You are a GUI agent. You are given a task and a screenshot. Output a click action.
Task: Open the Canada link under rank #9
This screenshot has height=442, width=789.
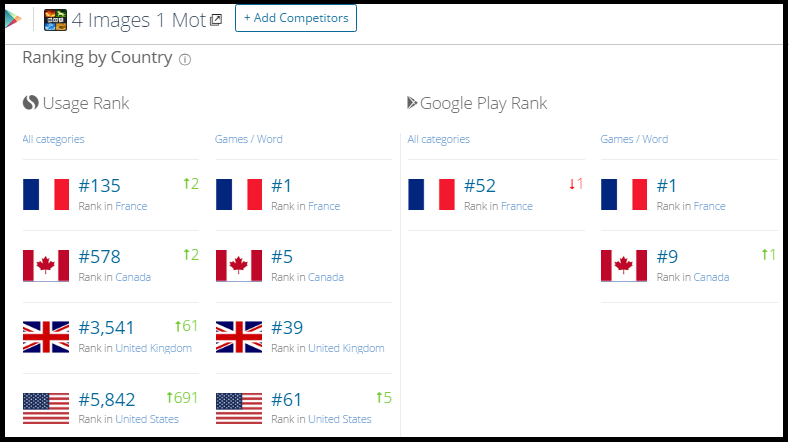tap(711, 277)
